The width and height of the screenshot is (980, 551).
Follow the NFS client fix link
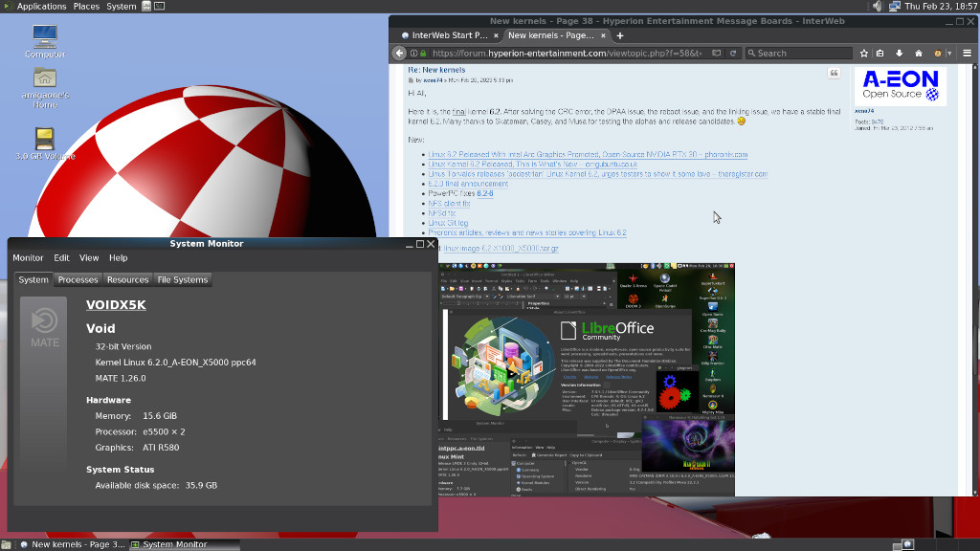tap(449, 204)
